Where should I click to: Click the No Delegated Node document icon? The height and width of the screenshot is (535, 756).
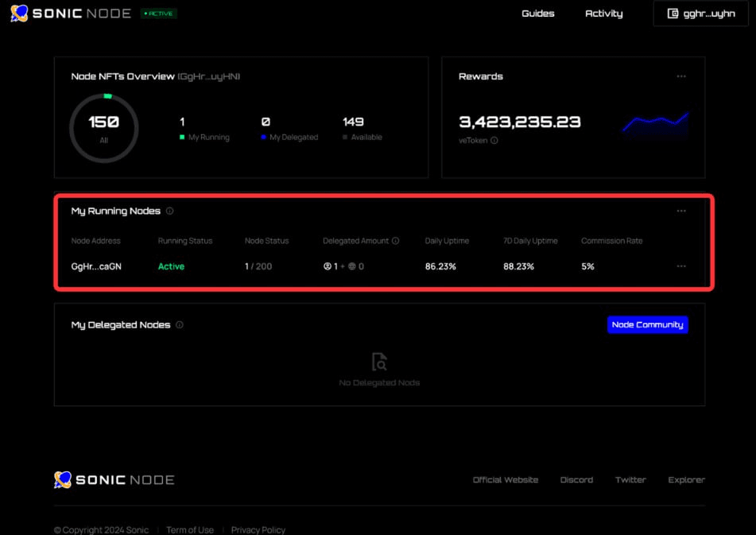[x=379, y=362]
